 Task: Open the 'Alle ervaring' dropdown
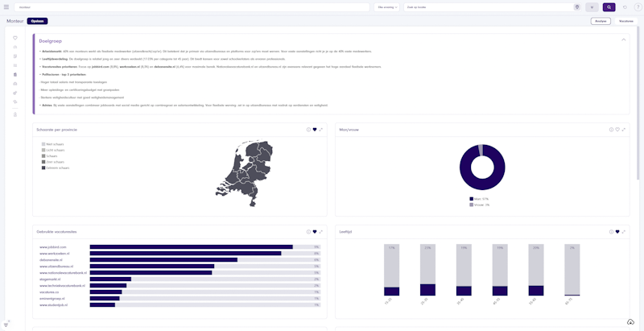[387, 7]
